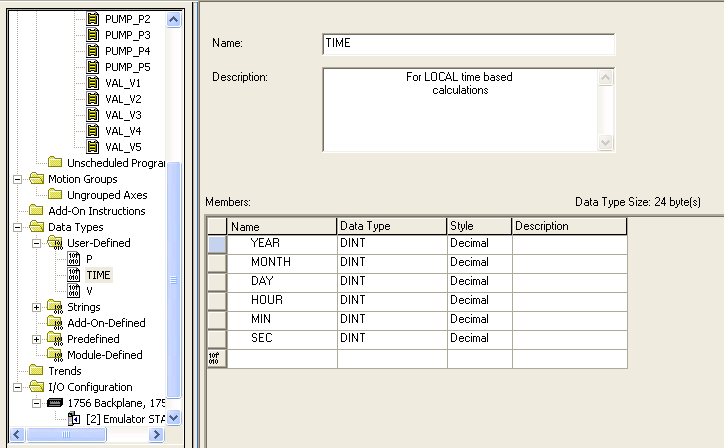This screenshot has height=448, width=724.
Task: Click the VAL_V4 routine icon
Action: [x=93, y=131]
